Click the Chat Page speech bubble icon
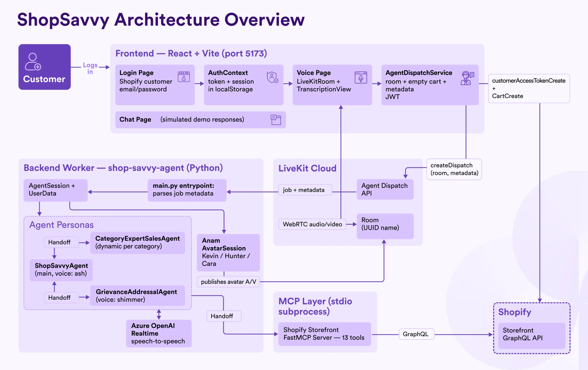The height and width of the screenshot is (370, 588). pos(276,120)
